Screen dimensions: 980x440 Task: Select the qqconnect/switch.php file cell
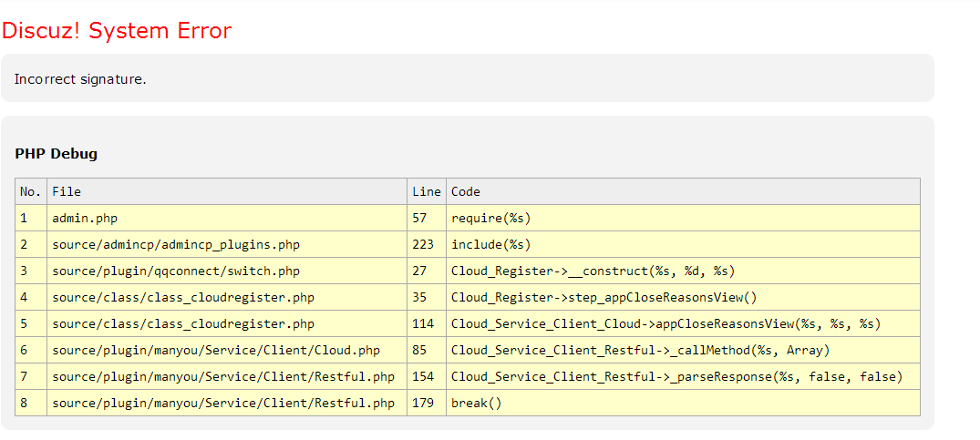(x=176, y=271)
